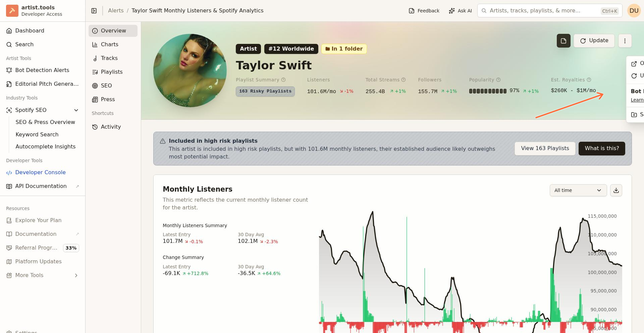644x333 pixels.
Task: Open the All time range dropdown
Action: tap(578, 190)
